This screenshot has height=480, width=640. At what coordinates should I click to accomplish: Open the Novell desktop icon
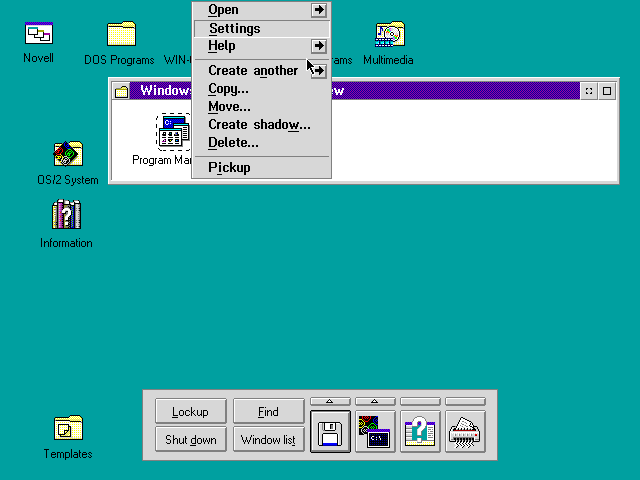click(39, 33)
